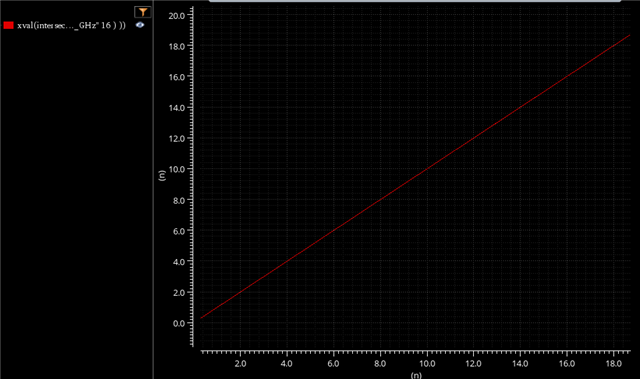Click the 20.0 tick label on the Y axis

pos(177,16)
